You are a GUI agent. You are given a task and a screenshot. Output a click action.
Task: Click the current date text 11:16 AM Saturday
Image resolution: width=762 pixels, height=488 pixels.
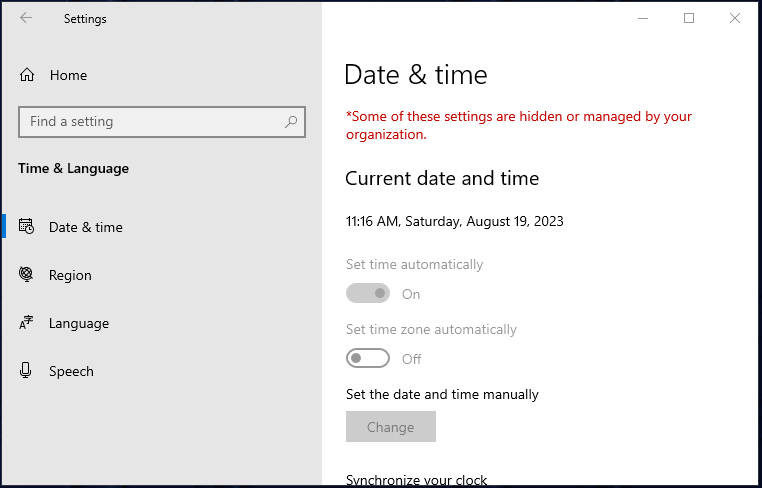click(x=454, y=222)
